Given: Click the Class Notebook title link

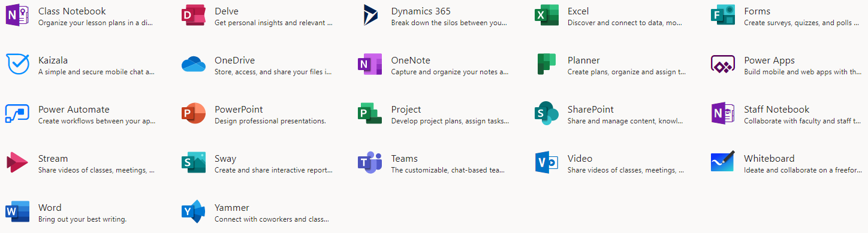Looking at the screenshot, I should [72, 11].
